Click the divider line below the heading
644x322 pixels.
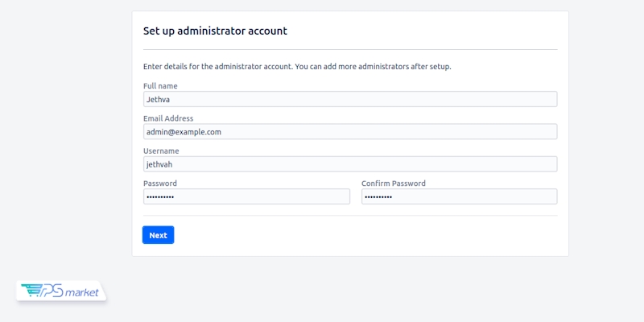(349, 49)
